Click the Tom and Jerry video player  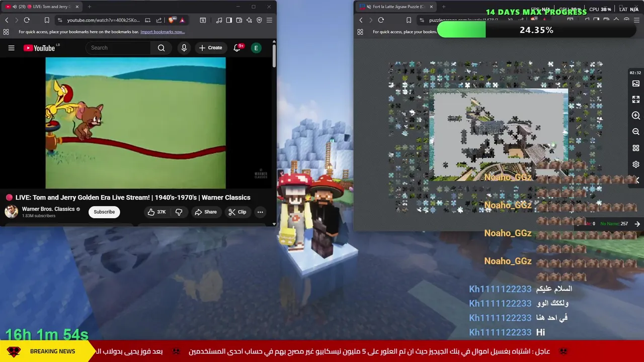coord(135,123)
